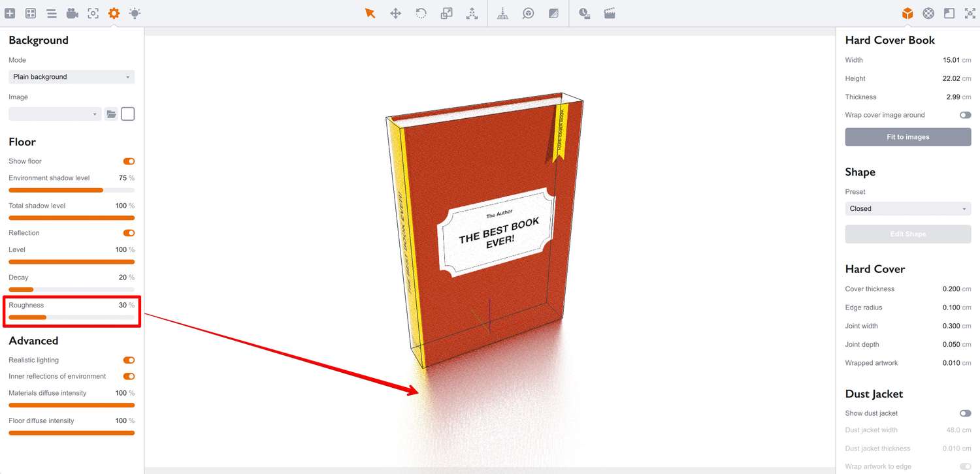The height and width of the screenshot is (474, 980).
Task: Open the orange cube object properties panel
Action: coord(907,13)
